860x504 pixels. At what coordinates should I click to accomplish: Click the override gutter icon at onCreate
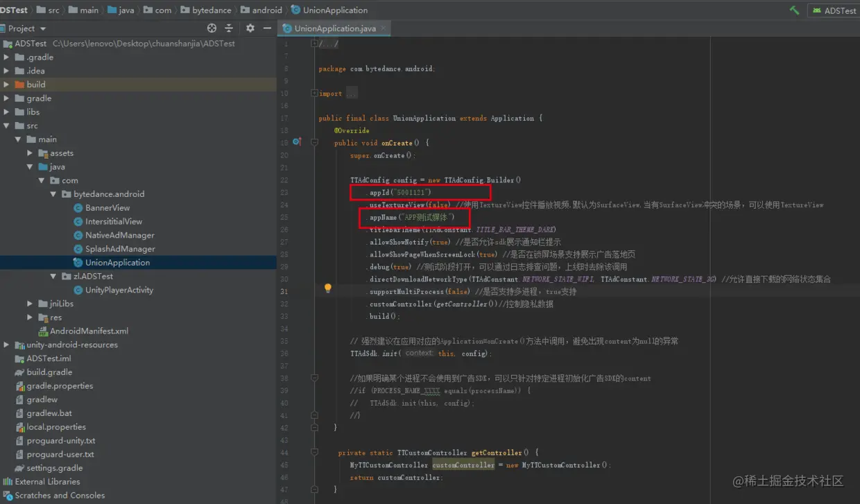click(x=297, y=142)
